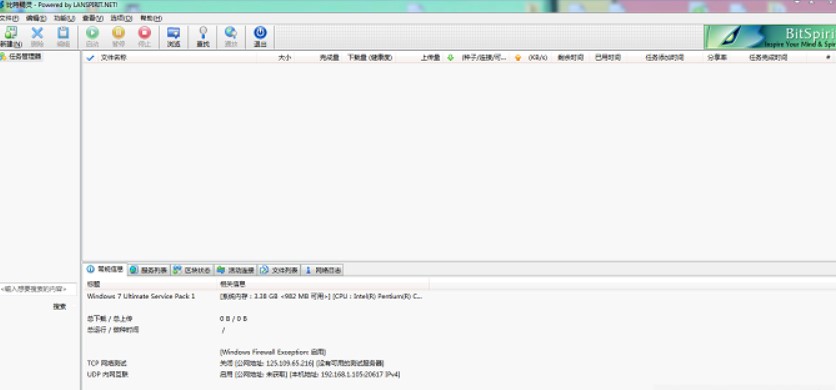Sort by 上传量 upload column header

tap(430, 58)
